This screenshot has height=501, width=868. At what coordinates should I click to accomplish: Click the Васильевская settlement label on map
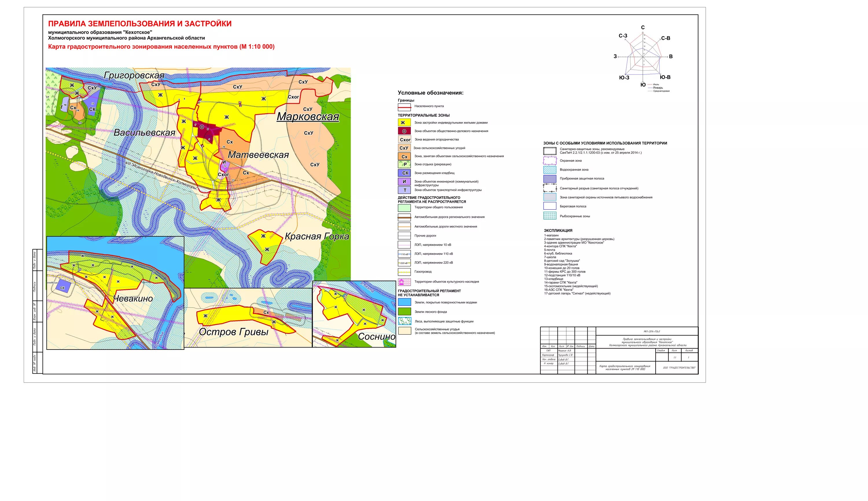(x=144, y=132)
